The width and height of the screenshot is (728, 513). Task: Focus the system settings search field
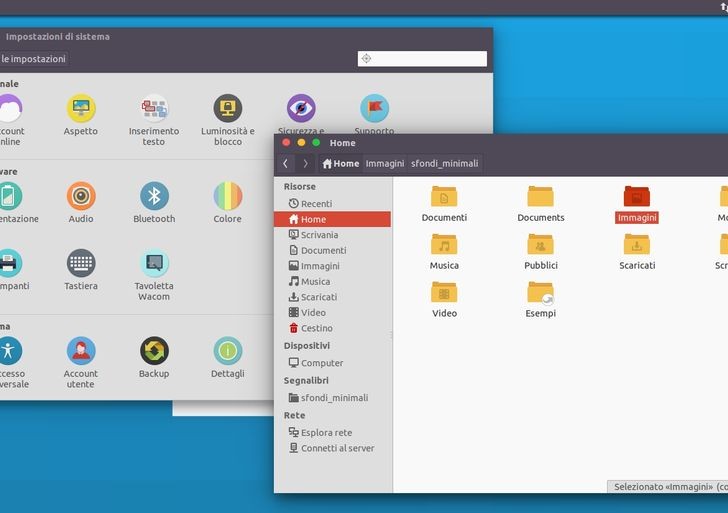[x=422, y=58]
